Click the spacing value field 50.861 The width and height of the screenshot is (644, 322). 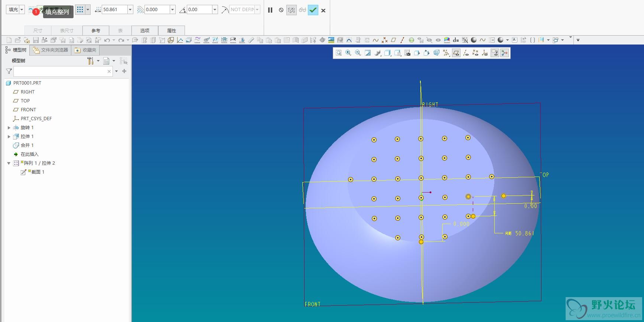[115, 10]
